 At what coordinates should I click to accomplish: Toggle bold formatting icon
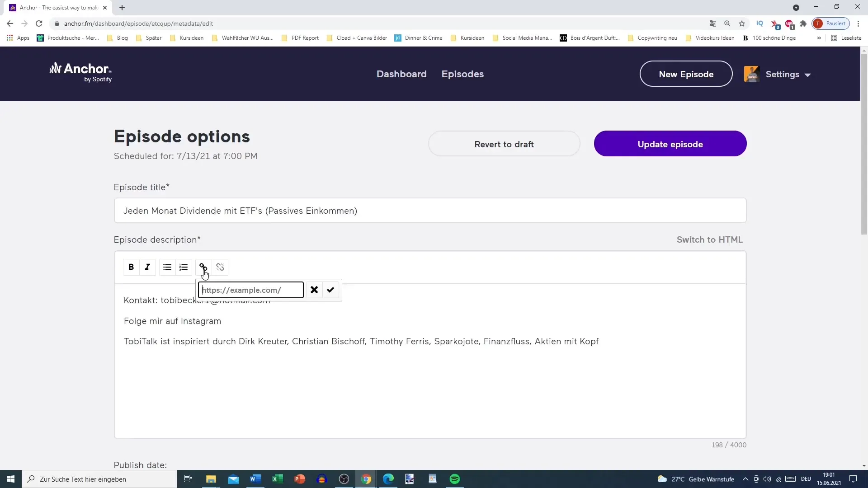click(131, 267)
